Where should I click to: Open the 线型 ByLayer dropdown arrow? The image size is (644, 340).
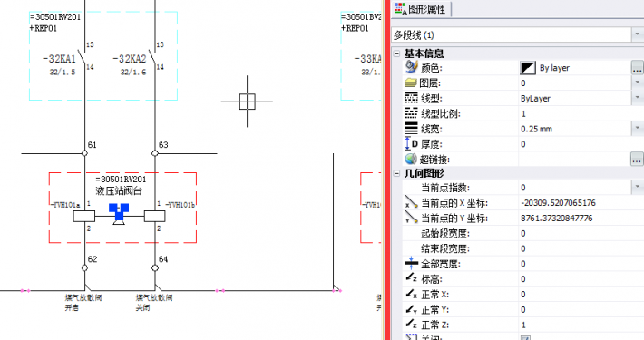coord(638,98)
